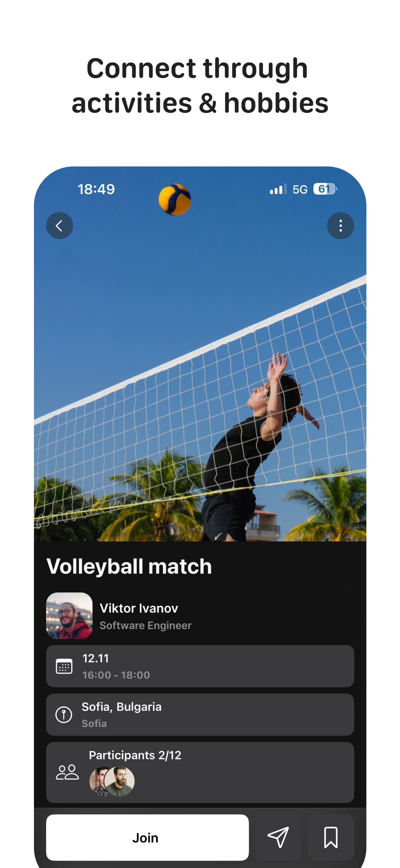Tap the battery status indicator
The height and width of the screenshot is (868, 400).
[325, 189]
